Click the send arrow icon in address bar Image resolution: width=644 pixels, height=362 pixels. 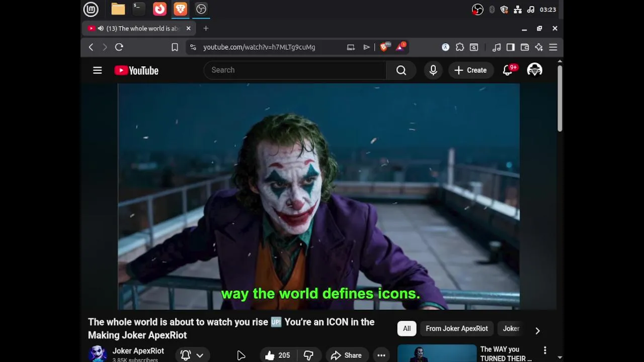[366, 47]
